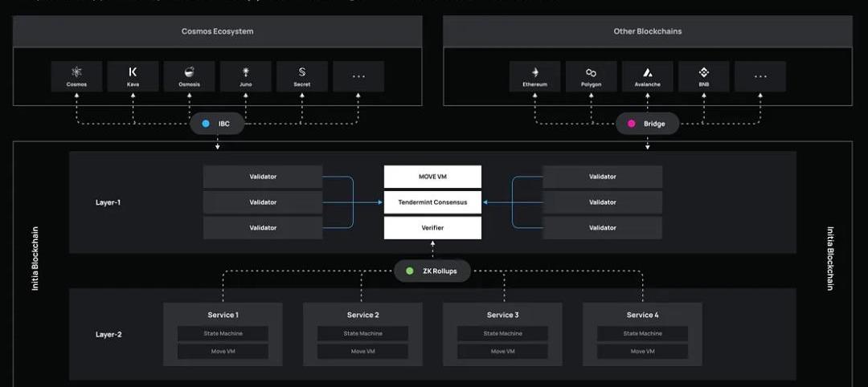The height and width of the screenshot is (387, 868).
Task: Click the Polygon chain-link icon
Action: point(592,72)
